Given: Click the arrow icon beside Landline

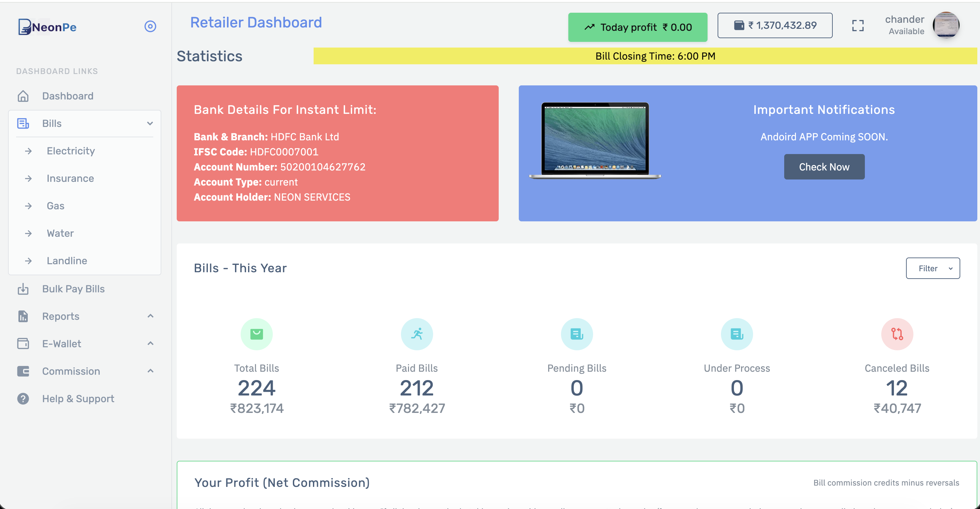Looking at the screenshot, I should [28, 261].
